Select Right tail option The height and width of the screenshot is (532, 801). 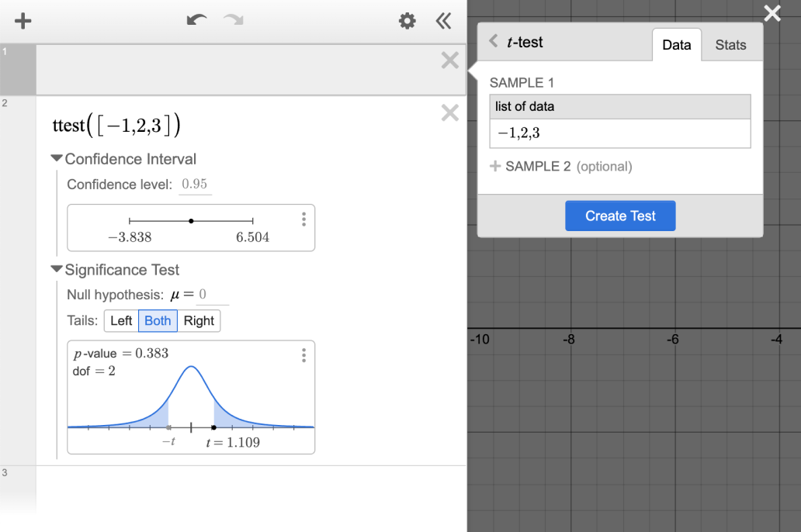(x=199, y=321)
